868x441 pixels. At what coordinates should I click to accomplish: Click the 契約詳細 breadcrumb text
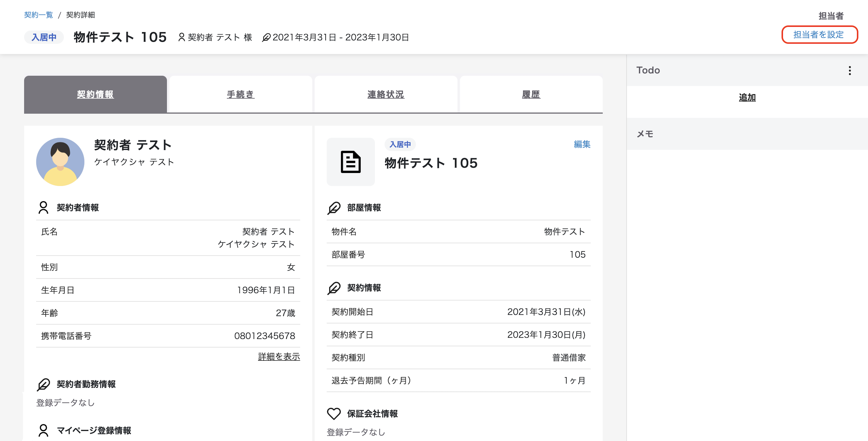[81, 15]
